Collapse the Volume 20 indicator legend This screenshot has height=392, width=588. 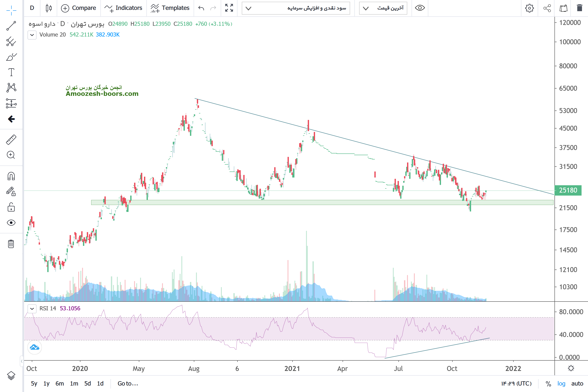pyautogui.click(x=32, y=35)
